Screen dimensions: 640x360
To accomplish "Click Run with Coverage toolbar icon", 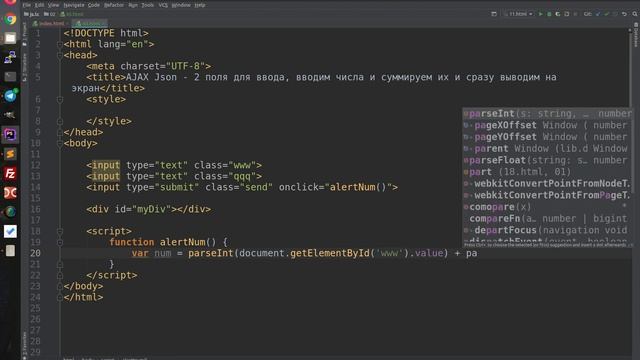I will coord(558,14).
